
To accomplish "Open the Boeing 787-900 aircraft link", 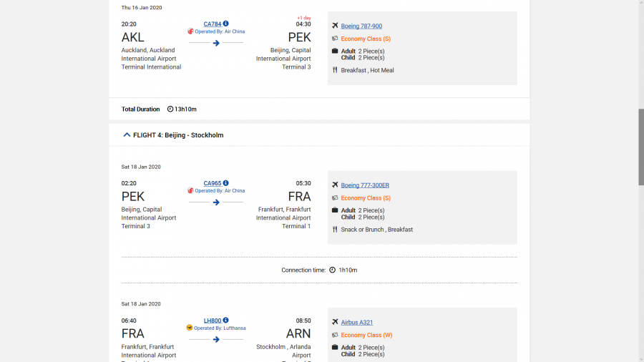I will point(361,26).
